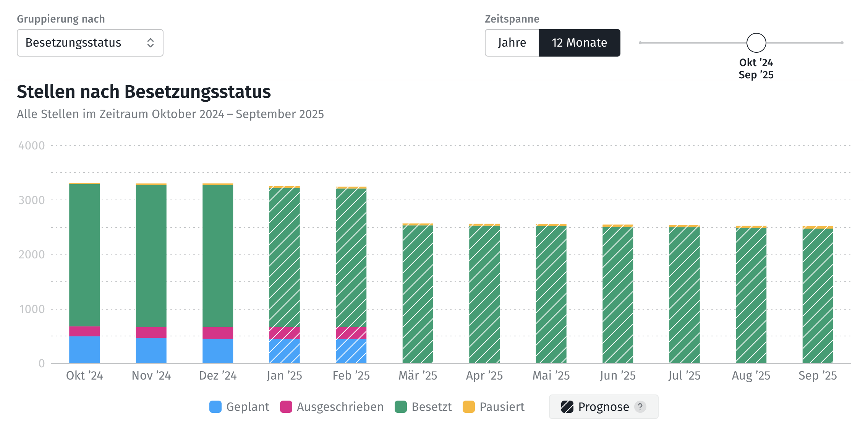The height and width of the screenshot is (435, 868).
Task: Click the up-down chevron in grouping selector
Action: tap(151, 43)
